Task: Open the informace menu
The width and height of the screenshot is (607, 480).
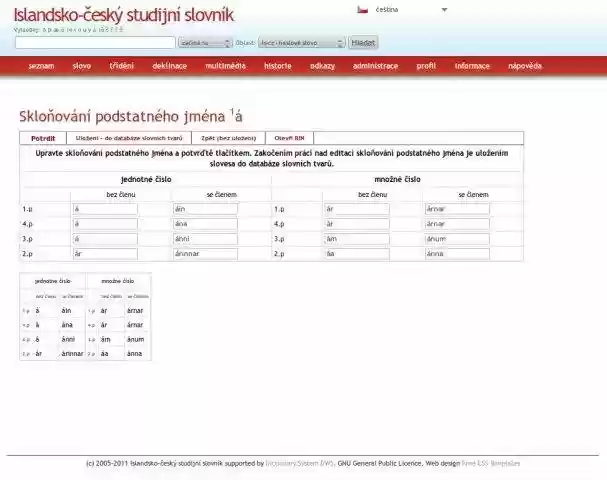Action: coord(472,66)
